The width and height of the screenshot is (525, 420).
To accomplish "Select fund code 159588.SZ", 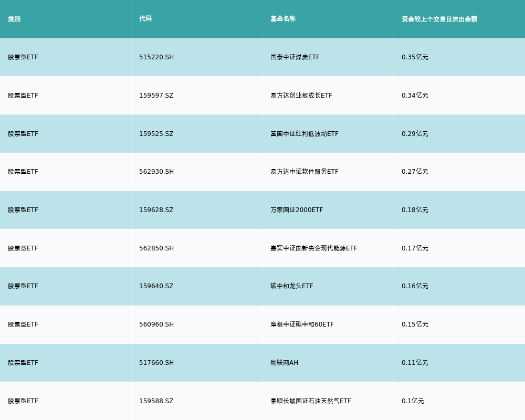I will point(156,401).
